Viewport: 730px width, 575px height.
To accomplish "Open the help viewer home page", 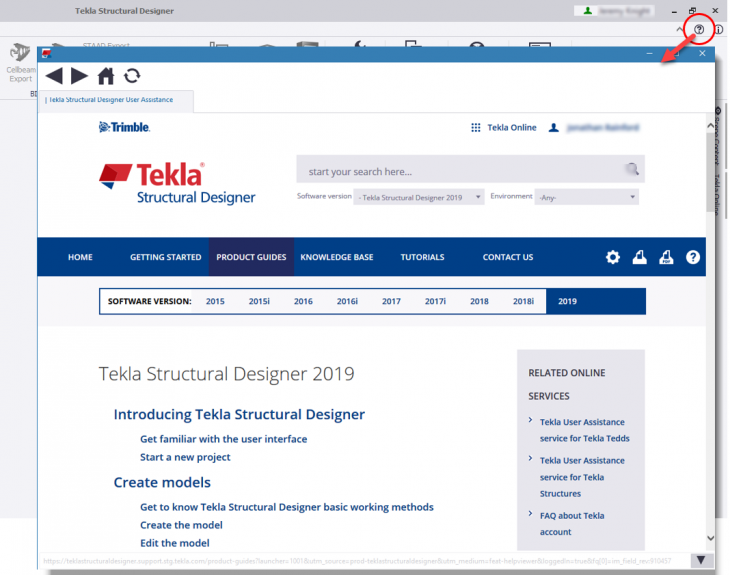I will (x=106, y=76).
